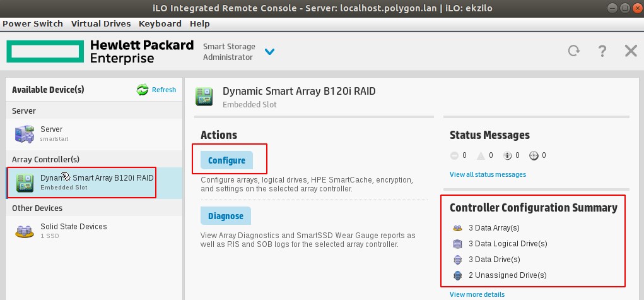The height and width of the screenshot is (300, 644).
Task: Click the Unassigned Drives summary icon
Action: tap(457, 275)
